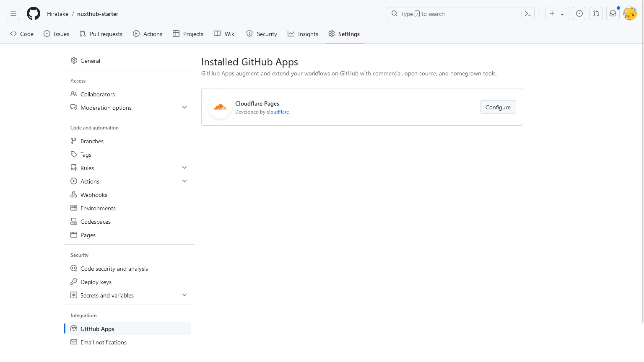Screen dimensions: 644x362
Task: Open the nuxthub-starter repository link
Action: coord(98,14)
